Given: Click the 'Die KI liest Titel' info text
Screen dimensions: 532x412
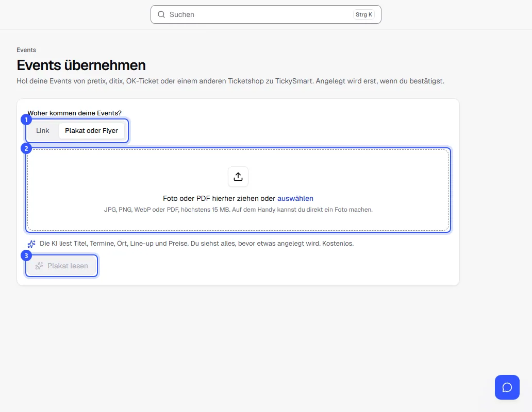Looking at the screenshot, I should click(x=197, y=244).
